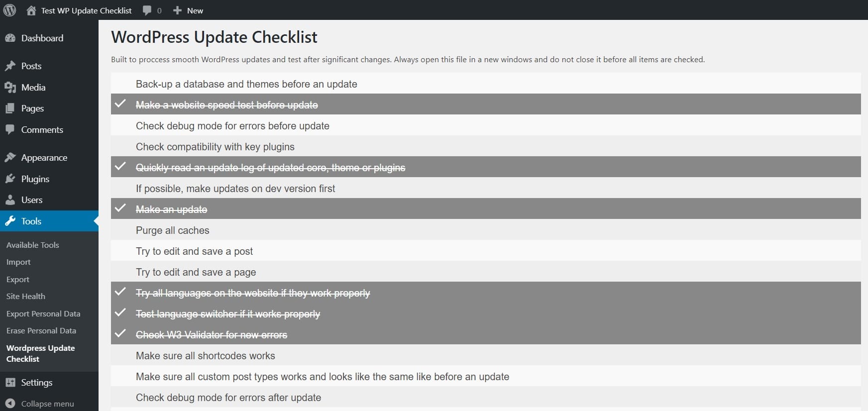Uncheck 'Make a website speed test before update'
Viewport: 868px width, 411px height.
[486, 104]
